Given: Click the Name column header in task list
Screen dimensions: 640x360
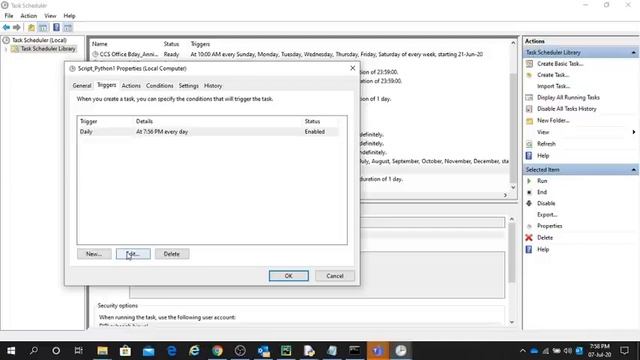Looking at the screenshot, I should pyautogui.click(x=100, y=44).
